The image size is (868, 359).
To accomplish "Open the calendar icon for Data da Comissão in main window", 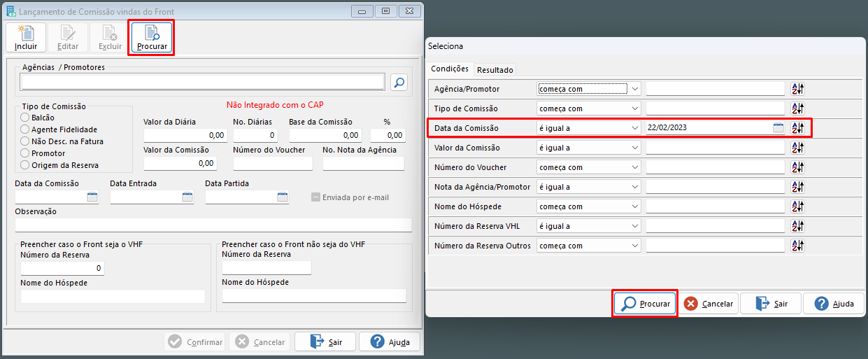I will pyautogui.click(x=92, y=197).
